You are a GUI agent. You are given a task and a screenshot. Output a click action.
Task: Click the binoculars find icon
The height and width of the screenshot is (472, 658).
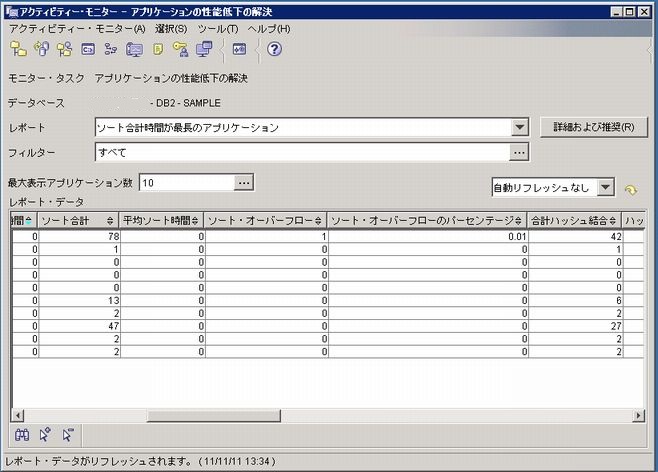(22, 435)
